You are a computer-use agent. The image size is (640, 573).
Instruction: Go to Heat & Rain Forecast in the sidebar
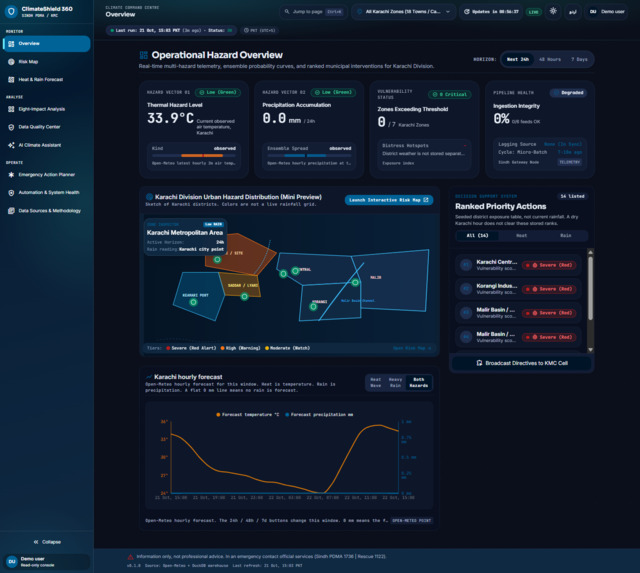[47, 80]
